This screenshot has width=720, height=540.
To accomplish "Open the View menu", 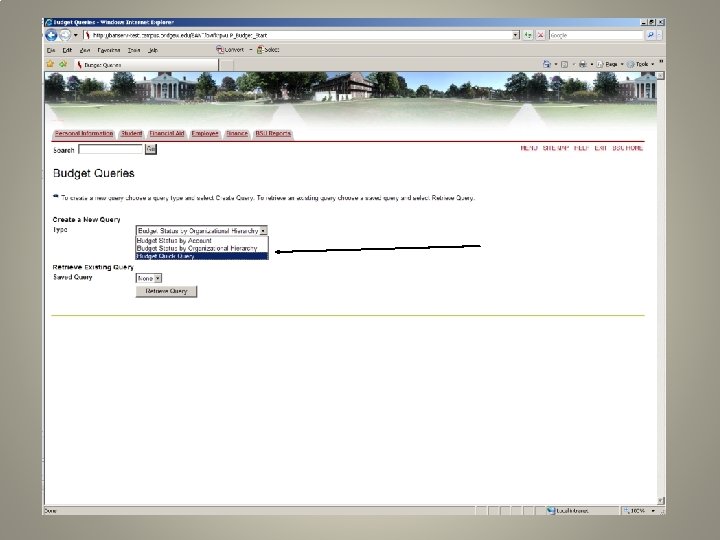I will 85,50.
